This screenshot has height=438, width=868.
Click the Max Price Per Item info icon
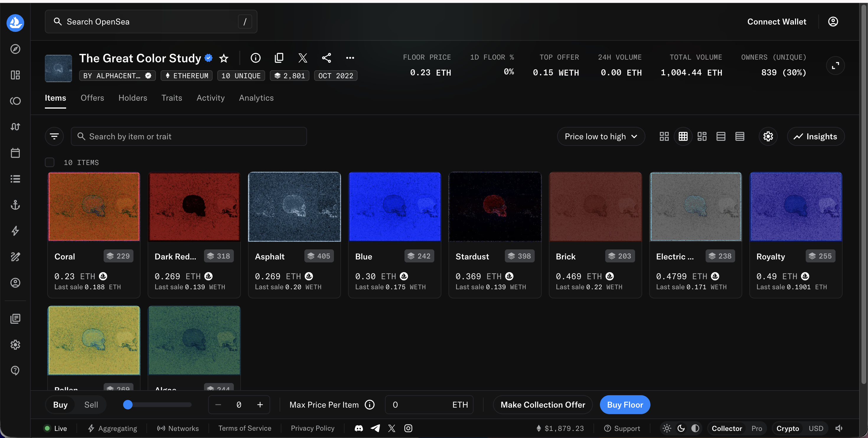click(370, 405)
